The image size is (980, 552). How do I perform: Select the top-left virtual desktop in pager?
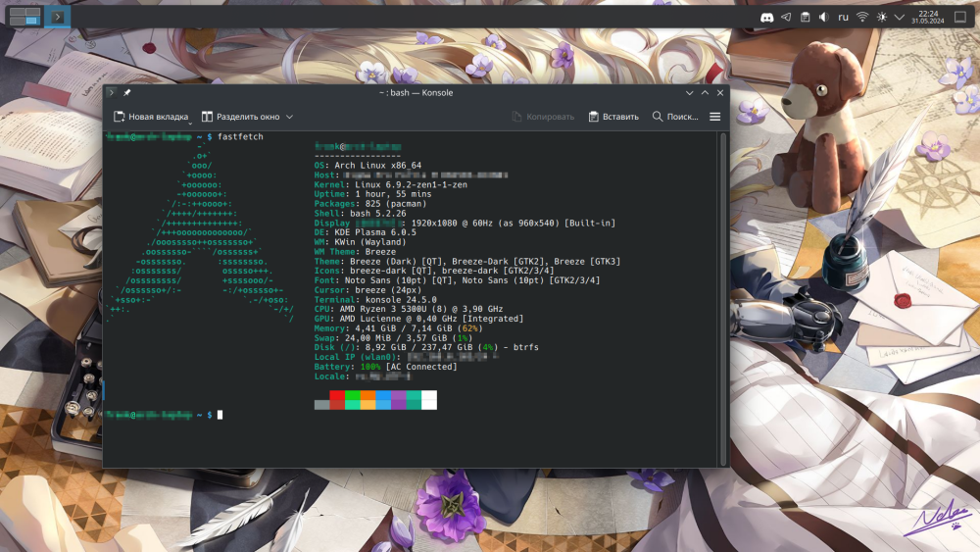tap(16, 13)
